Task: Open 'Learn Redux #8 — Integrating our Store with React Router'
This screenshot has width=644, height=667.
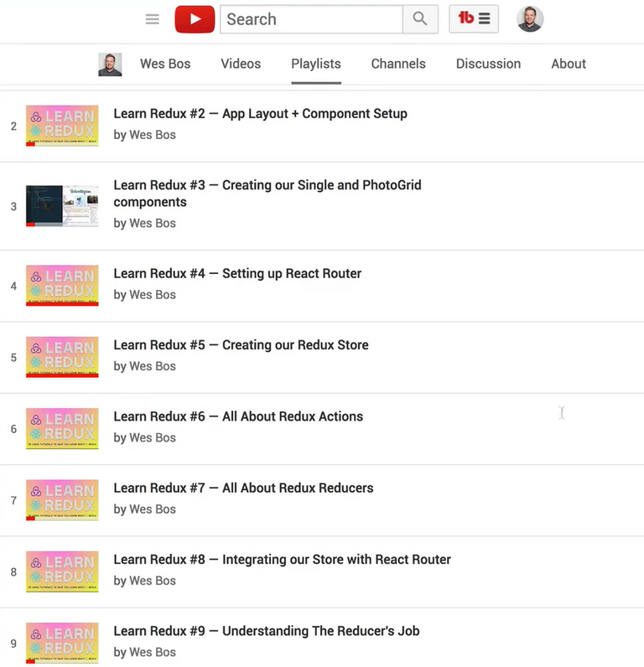Action: [x=282, y=560]
